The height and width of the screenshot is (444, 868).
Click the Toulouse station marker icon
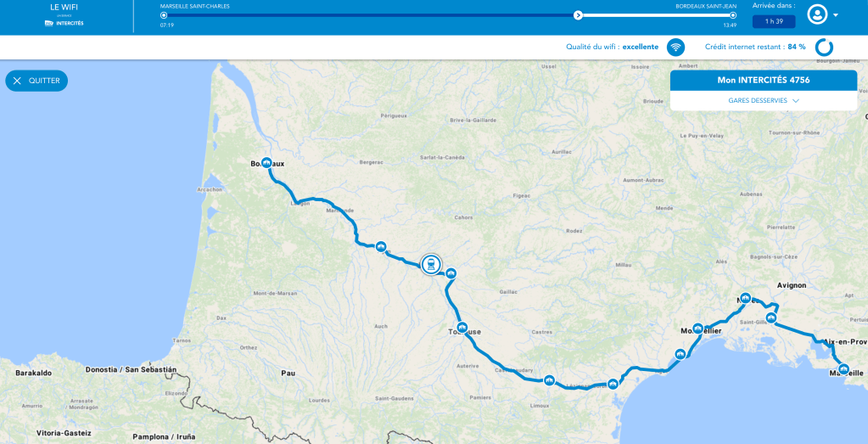462,327
